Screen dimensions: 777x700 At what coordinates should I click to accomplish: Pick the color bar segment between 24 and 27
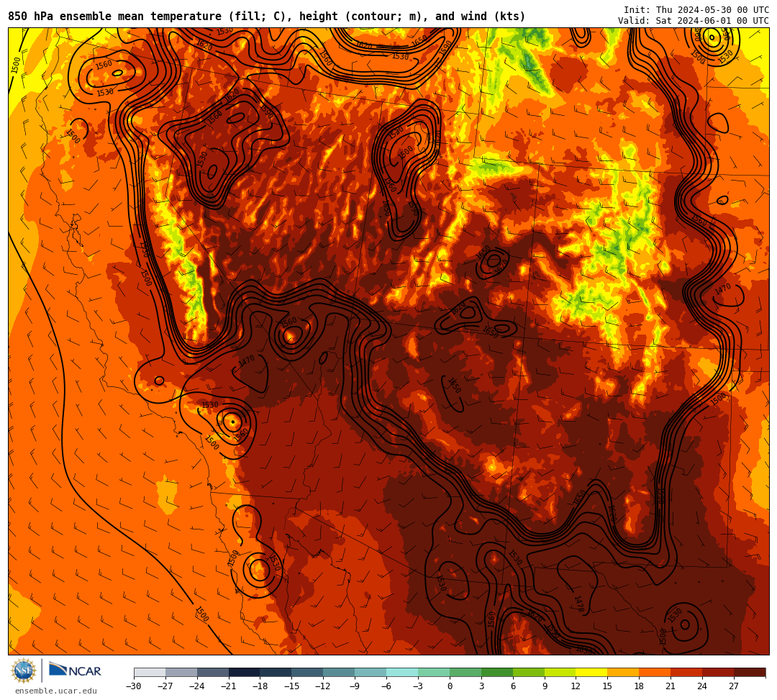pyautogui.click(x=719, y=672)
